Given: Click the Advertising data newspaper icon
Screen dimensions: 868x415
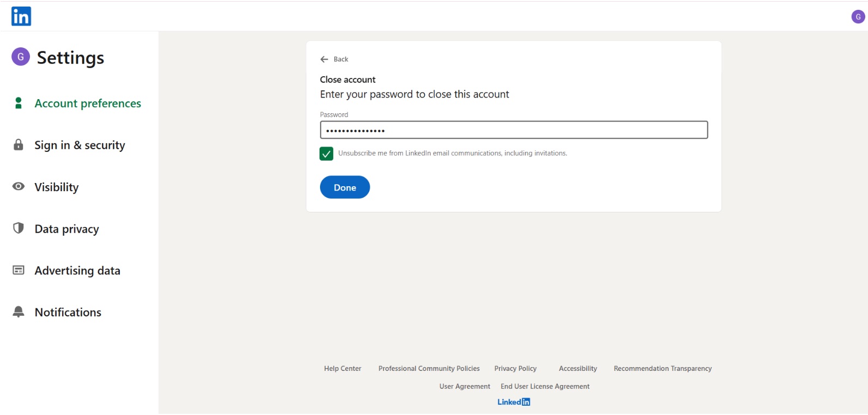Looking at the screenshot, I should tap(19, 270).
